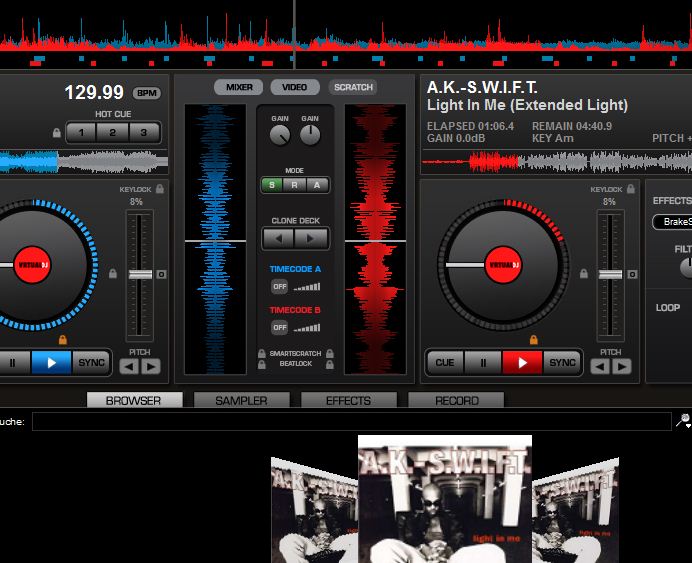The image size is (692, 563).
Task: Click the right turntable VirtualDJ label
Action: click(504, 265)
